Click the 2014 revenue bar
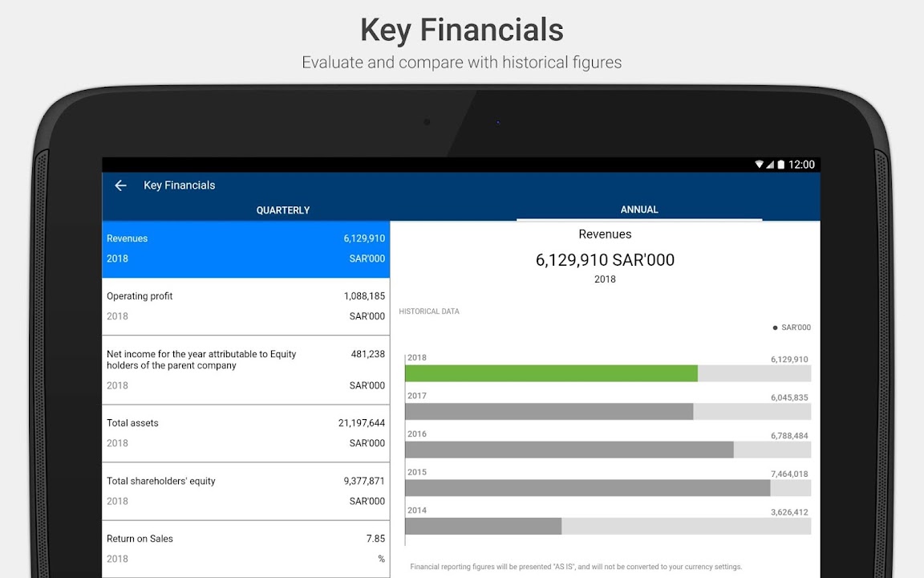 (x=483, y=526)
